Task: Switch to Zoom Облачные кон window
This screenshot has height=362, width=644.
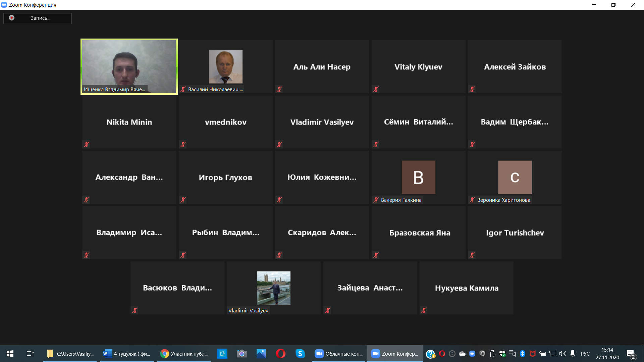Action: [x=338, y=354]
